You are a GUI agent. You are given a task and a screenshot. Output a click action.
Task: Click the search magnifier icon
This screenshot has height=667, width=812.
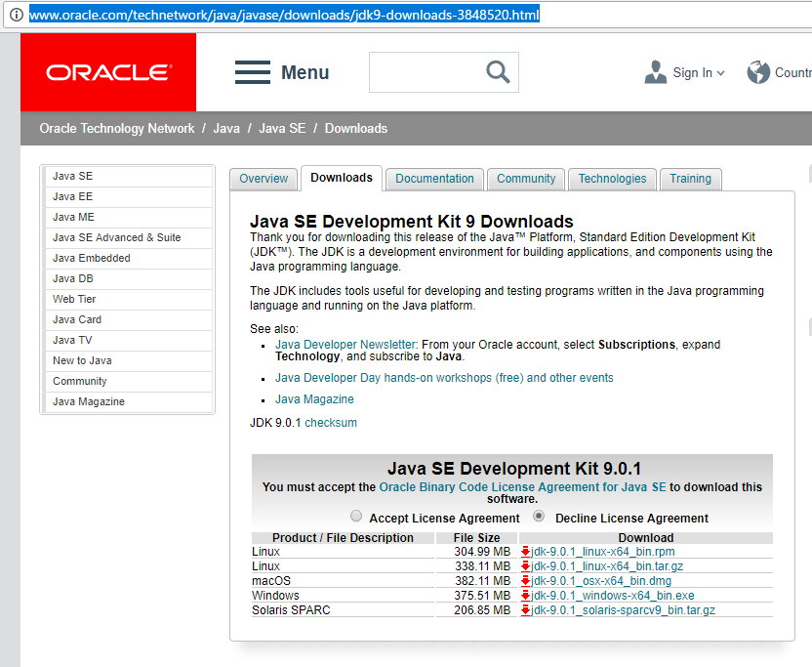[498, 71]
